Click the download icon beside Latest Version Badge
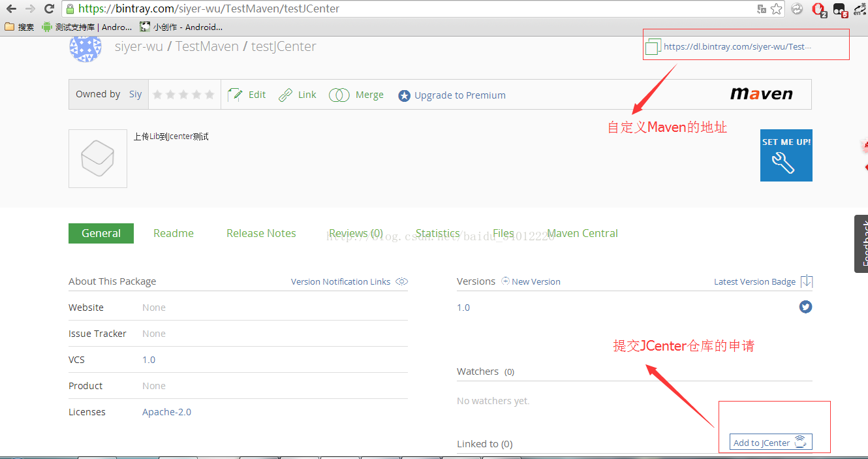Screen dimensions: 868x459 807,281
